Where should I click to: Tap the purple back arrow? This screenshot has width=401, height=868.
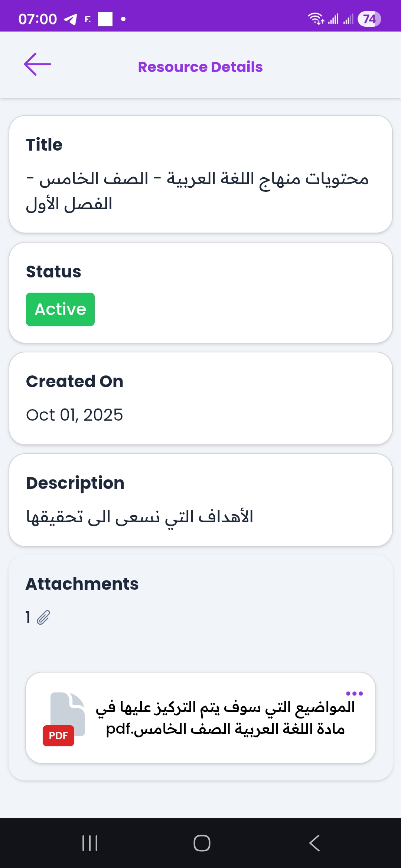(38, 64)
